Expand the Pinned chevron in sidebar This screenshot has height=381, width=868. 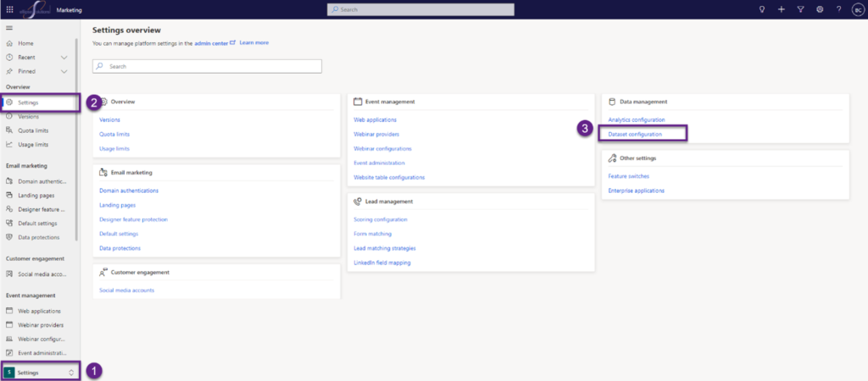(64, 71)
